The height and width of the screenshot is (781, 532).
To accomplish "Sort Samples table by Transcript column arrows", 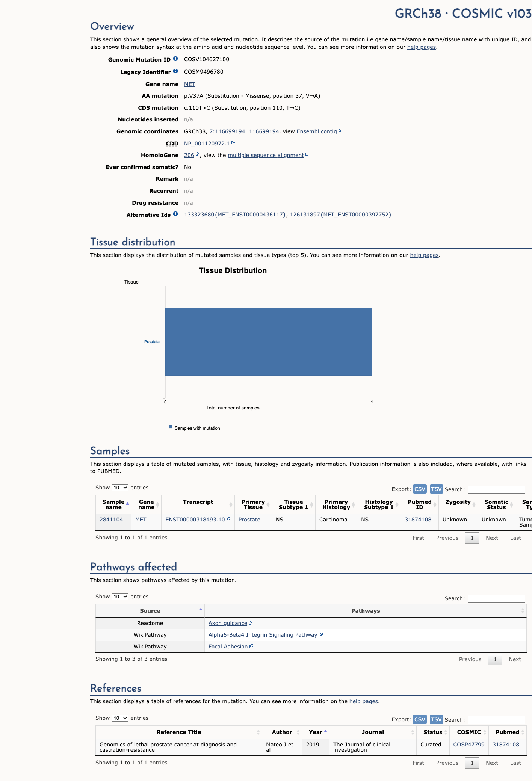I will click(x=231, y=505).
